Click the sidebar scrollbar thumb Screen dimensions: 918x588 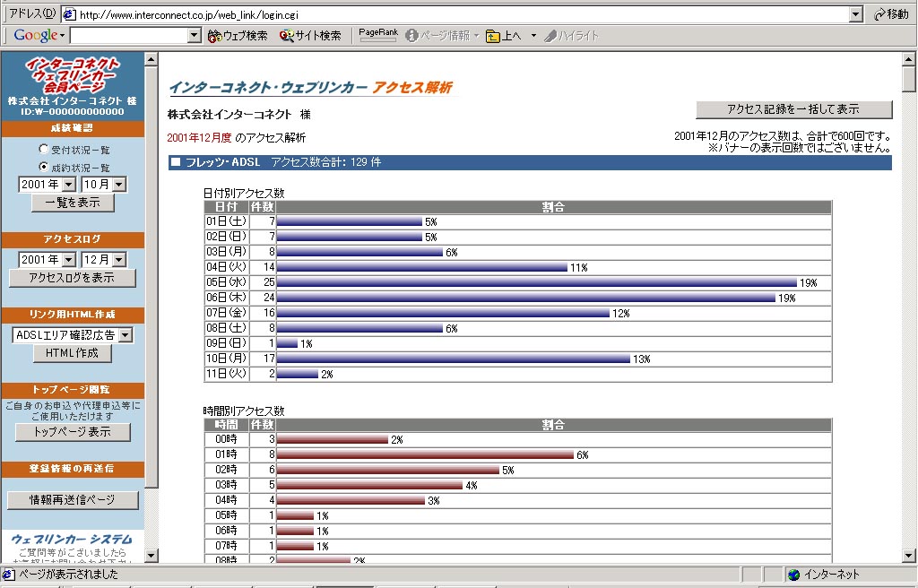(151, 277)
